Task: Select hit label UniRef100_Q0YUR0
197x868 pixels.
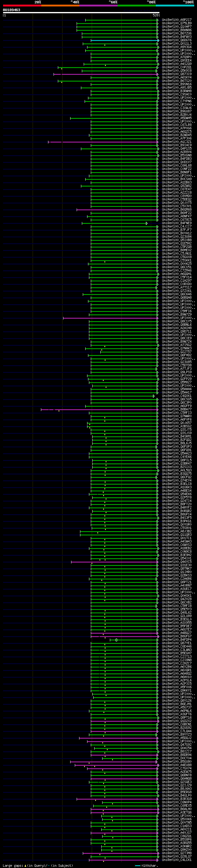Action: coord(177,525)
